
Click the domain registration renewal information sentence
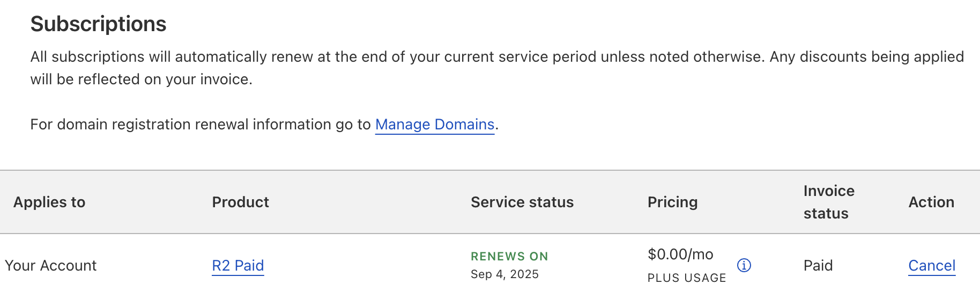tap(264, 125)
